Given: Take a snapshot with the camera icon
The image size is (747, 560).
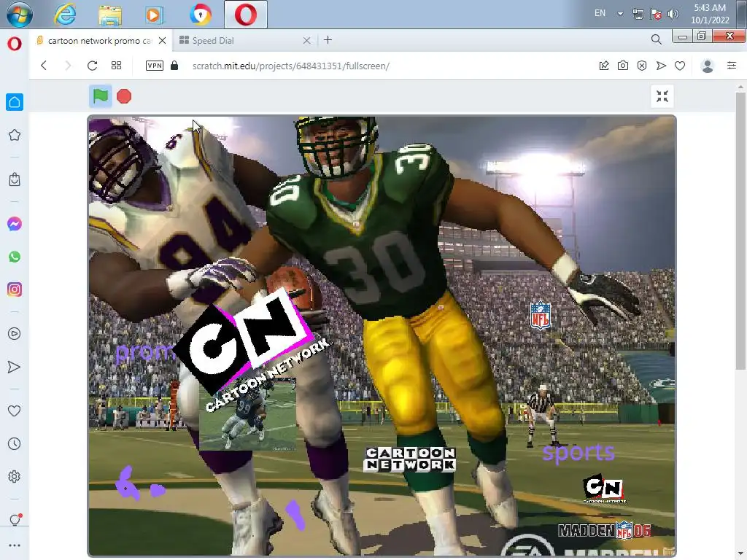Looking at the screenshot, I should tap(623, 66).
